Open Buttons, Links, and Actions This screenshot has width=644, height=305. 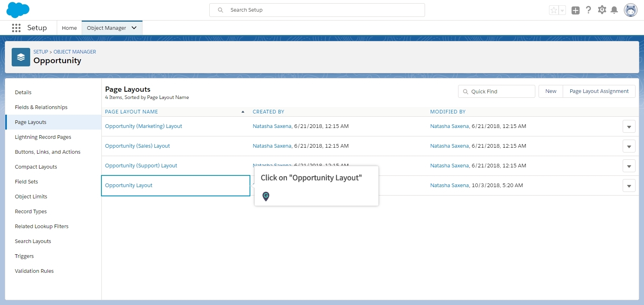47,152
